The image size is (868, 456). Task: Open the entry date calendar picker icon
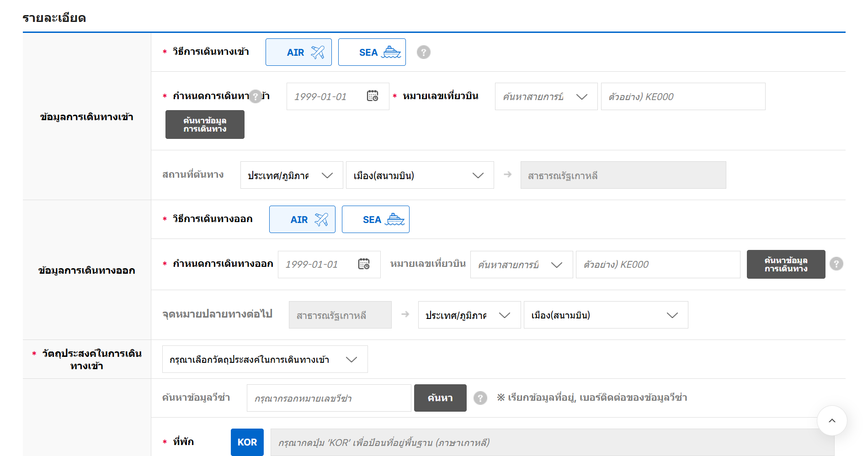click(x=373, y=96)
